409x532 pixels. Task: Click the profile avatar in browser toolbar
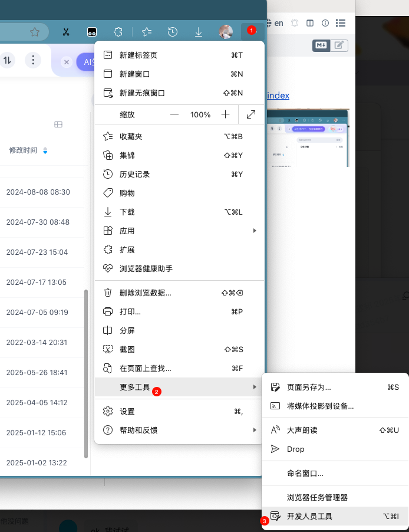click(x=226, y=32)
